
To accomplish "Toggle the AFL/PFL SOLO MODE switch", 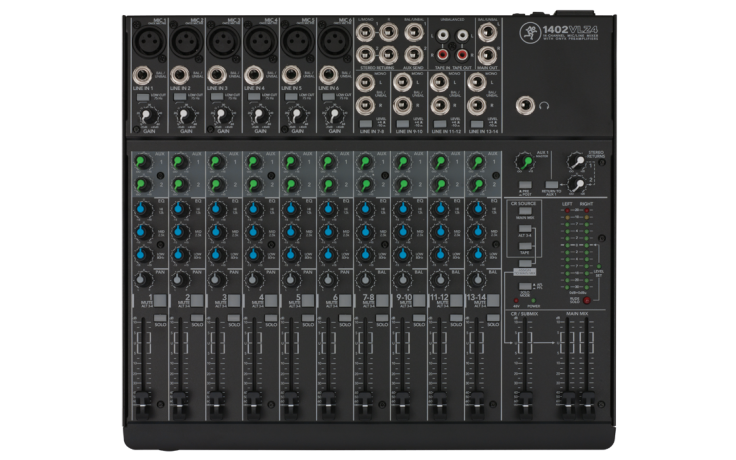I will click(525, 286).
